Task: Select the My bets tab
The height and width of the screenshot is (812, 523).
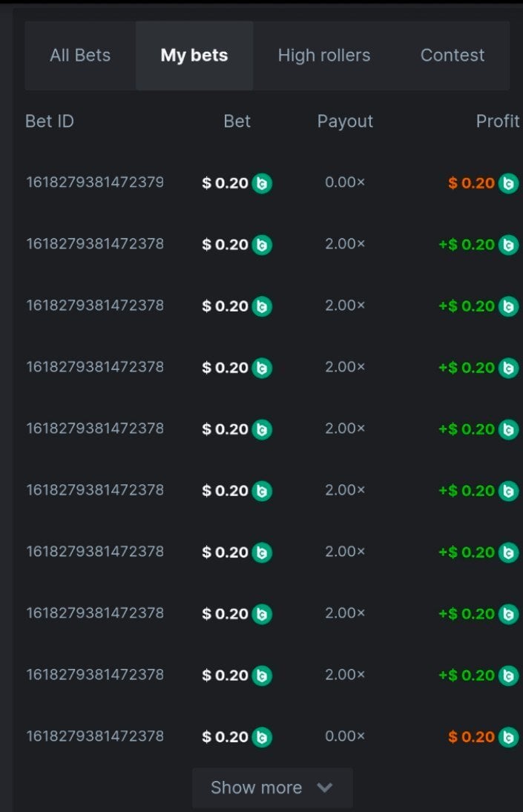Action: (x=194, y=56)
